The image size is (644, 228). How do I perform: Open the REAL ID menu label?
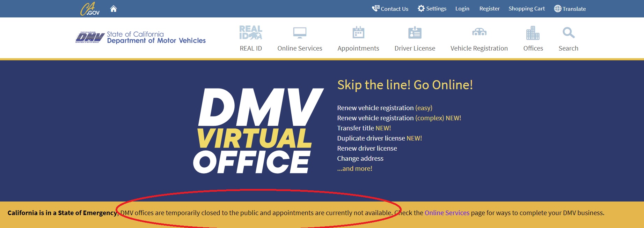(x=251, y=48)
